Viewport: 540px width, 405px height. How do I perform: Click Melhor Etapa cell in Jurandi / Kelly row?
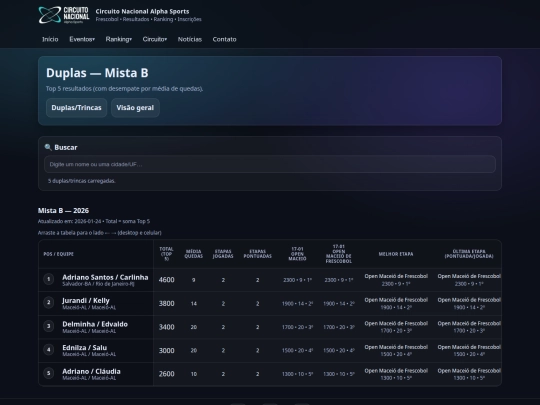[396, 303]
